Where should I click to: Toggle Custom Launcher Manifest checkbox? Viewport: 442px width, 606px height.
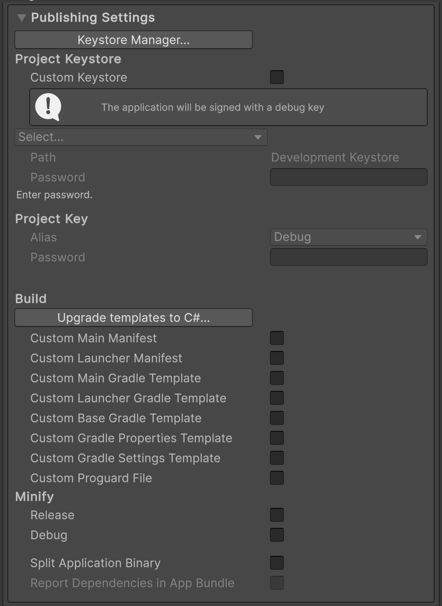point(277,358)
